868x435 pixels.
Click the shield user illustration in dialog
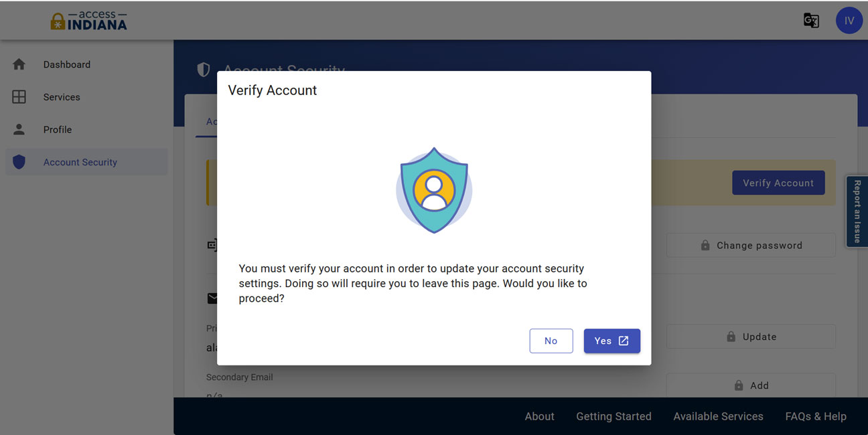click(434, 190)
